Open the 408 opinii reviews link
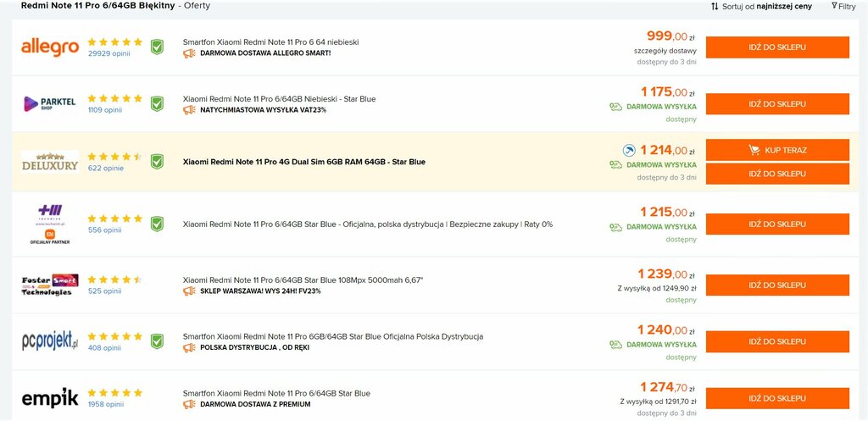The width and height of the screenshot is (868, 421). (104, 348)
